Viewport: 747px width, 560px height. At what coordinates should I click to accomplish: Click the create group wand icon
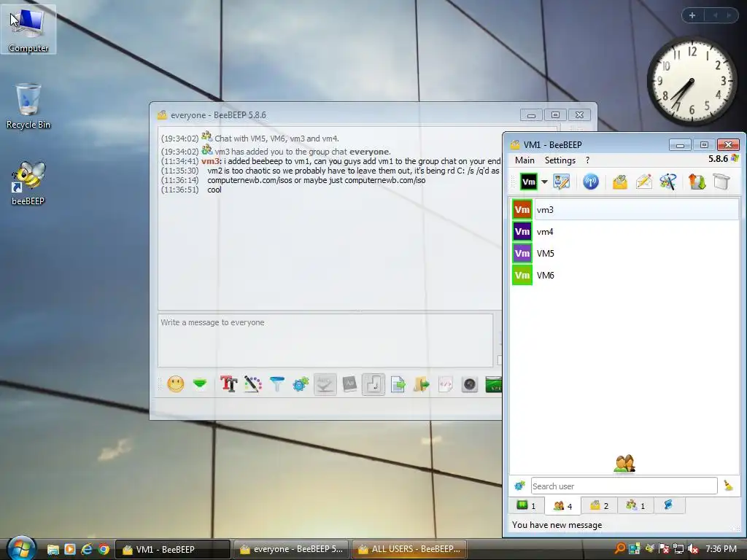point(668,182)
